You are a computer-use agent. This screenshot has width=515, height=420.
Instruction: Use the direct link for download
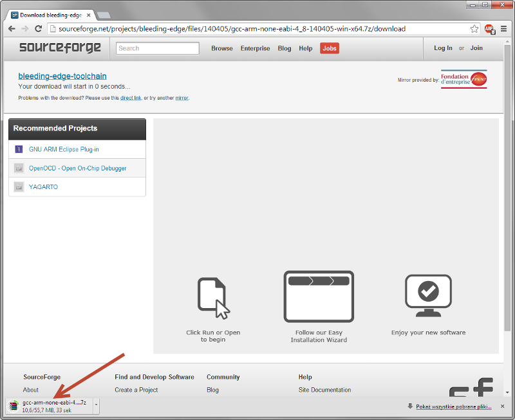(131, 98)
